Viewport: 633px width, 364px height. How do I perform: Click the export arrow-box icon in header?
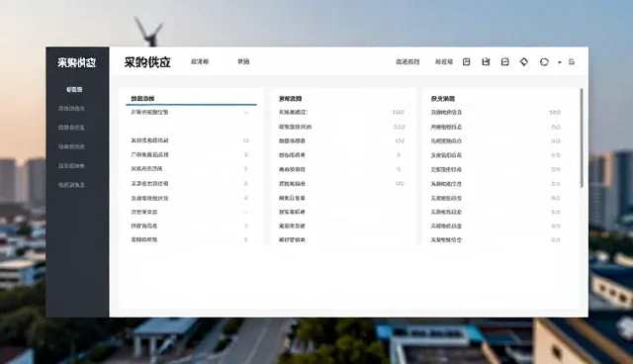[486, 61]
